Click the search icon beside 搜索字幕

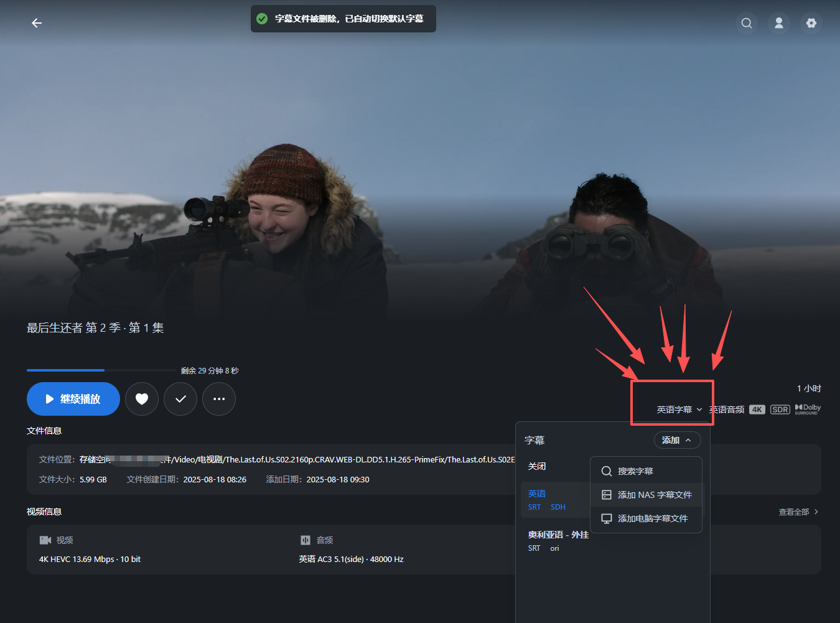point(607,471)
